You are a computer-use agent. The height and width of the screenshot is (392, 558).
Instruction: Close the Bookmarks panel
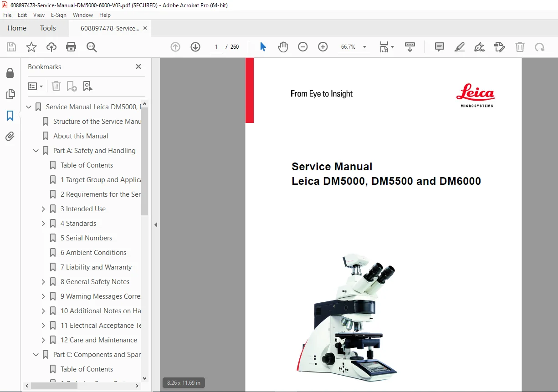tap(138, 66)
